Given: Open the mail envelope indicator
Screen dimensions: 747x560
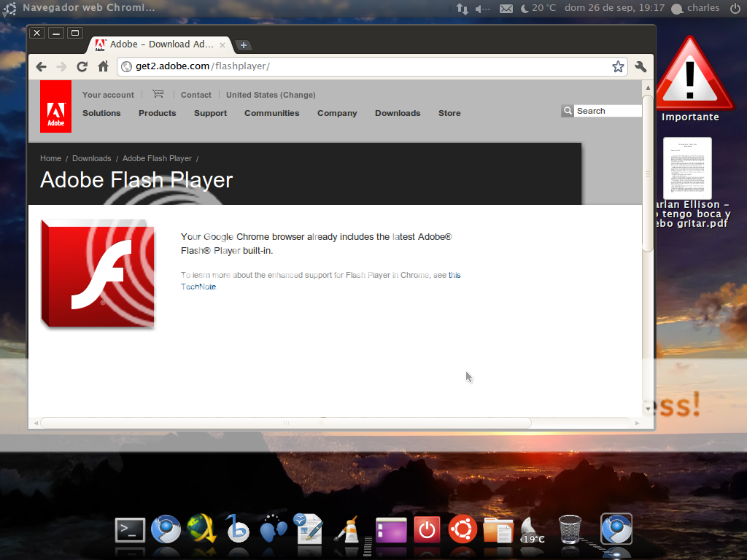Looking at the screenshot, I should point(506,9).
